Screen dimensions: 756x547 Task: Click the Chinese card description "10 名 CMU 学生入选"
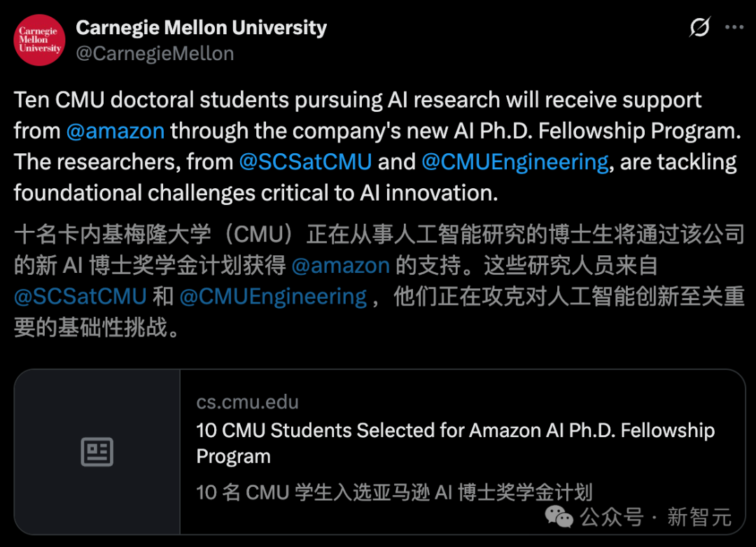394,492
